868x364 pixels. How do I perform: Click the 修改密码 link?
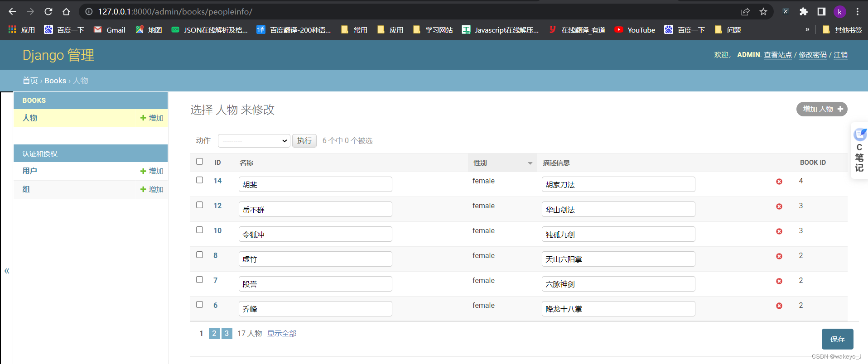tap(813, 55)
